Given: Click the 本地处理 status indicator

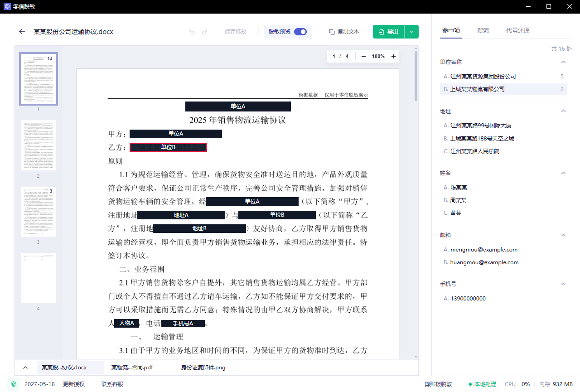Looking at the screenshot, I should tap(483, 384).
